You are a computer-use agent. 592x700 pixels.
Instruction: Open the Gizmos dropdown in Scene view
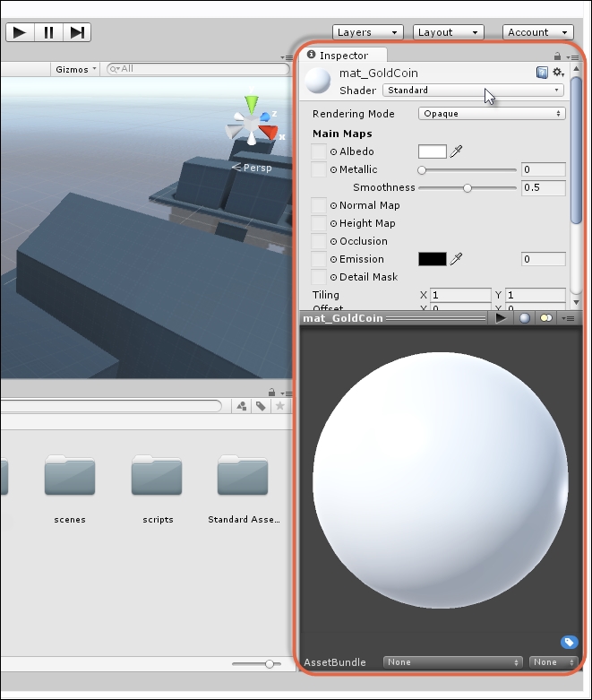(75, 69)
